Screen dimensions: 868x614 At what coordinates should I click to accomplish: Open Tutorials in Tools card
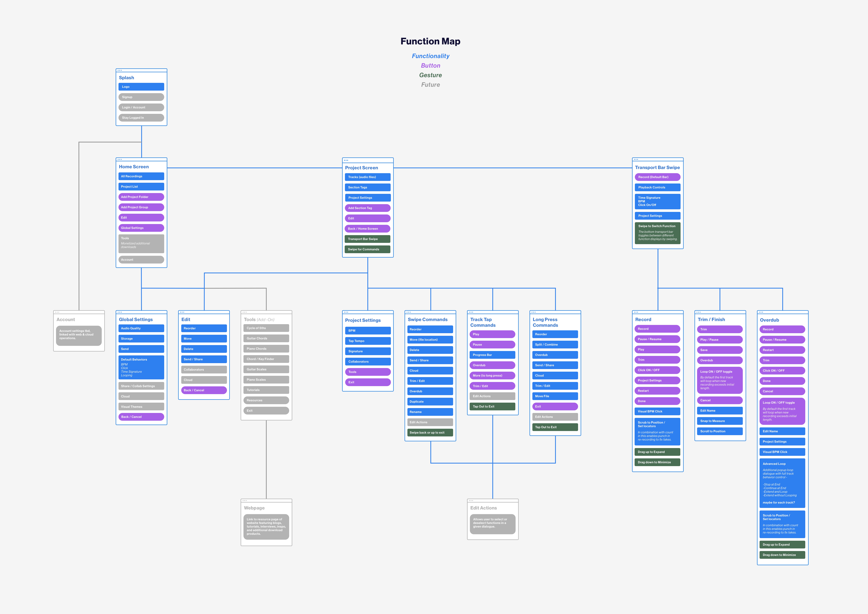click(266, 390)
